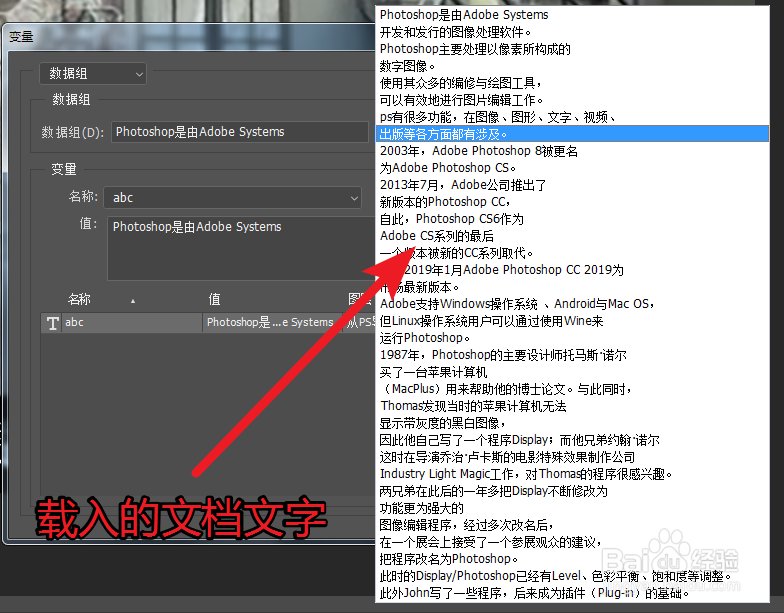Choose list item '数字图像。'

click(572, 66)
